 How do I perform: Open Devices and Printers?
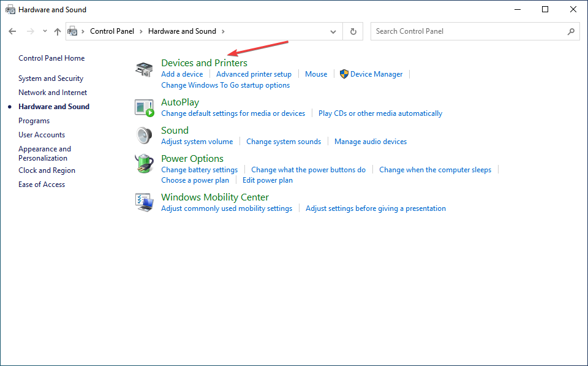(205, 63)
